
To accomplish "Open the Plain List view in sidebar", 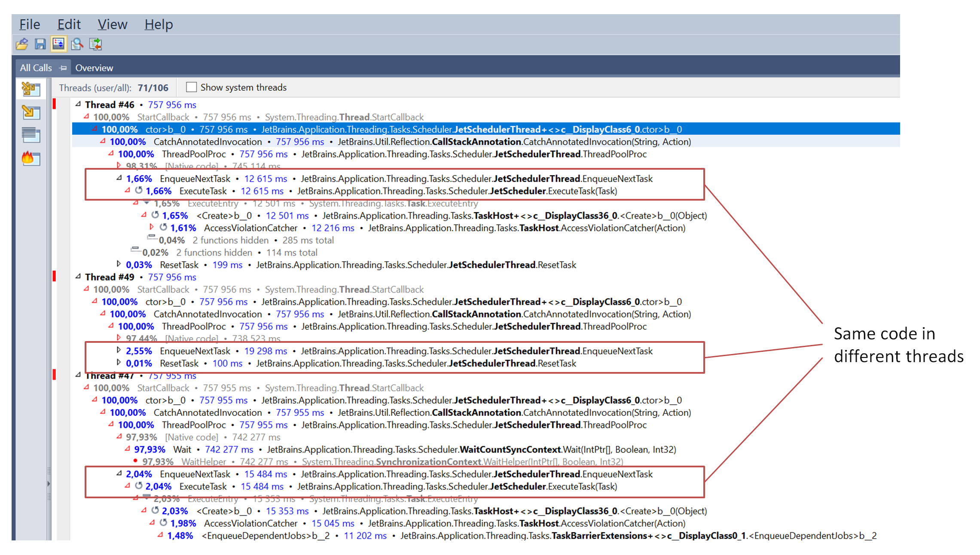I will click(31, 135).
